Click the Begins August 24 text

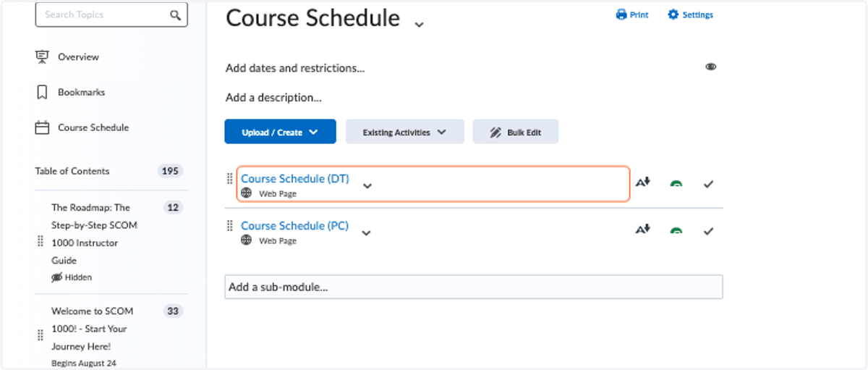(x=83, y=363)
